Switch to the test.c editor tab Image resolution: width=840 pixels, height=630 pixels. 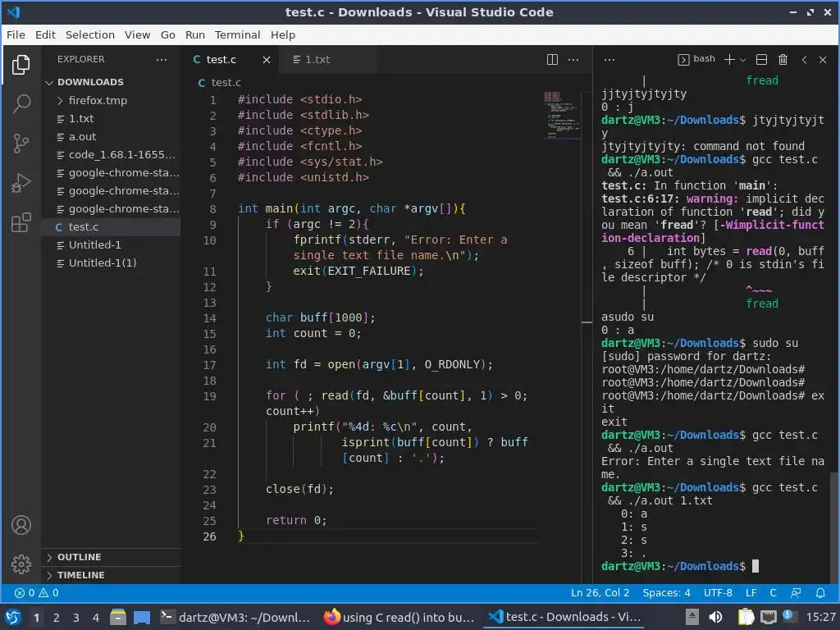tap(231, 59)
